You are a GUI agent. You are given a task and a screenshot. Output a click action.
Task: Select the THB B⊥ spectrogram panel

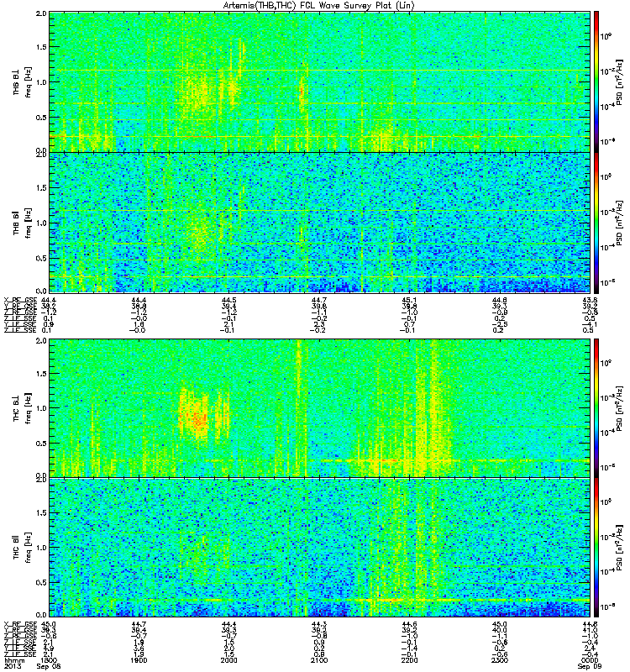[x=320, y=81]
